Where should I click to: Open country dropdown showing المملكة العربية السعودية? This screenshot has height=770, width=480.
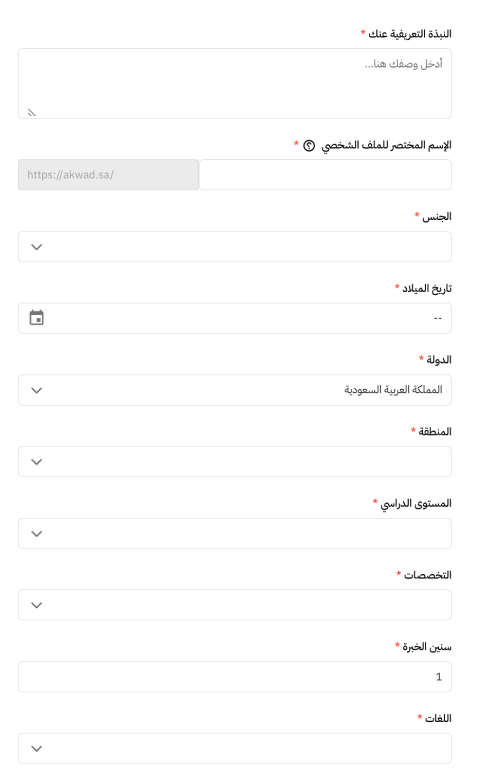coord(235,390)
